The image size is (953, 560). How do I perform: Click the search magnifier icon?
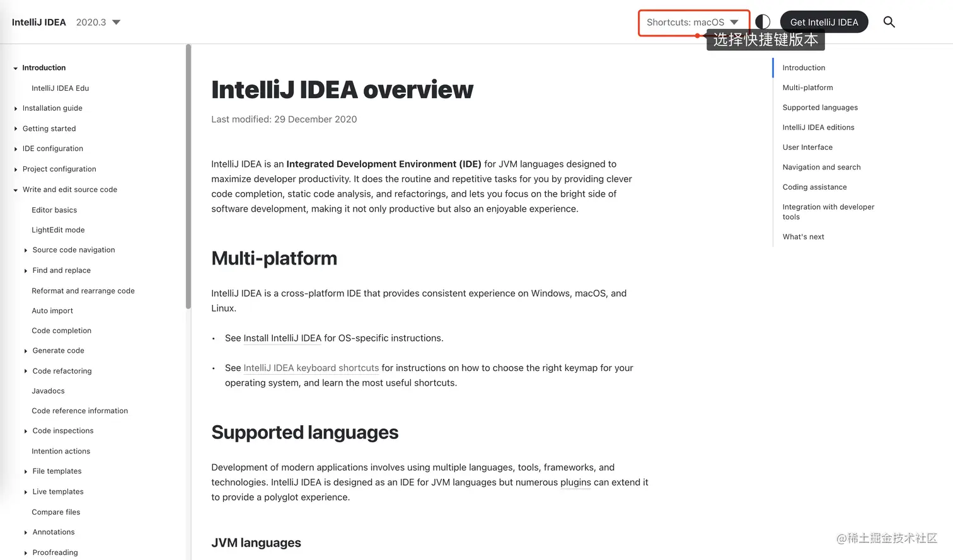[889, 22]
